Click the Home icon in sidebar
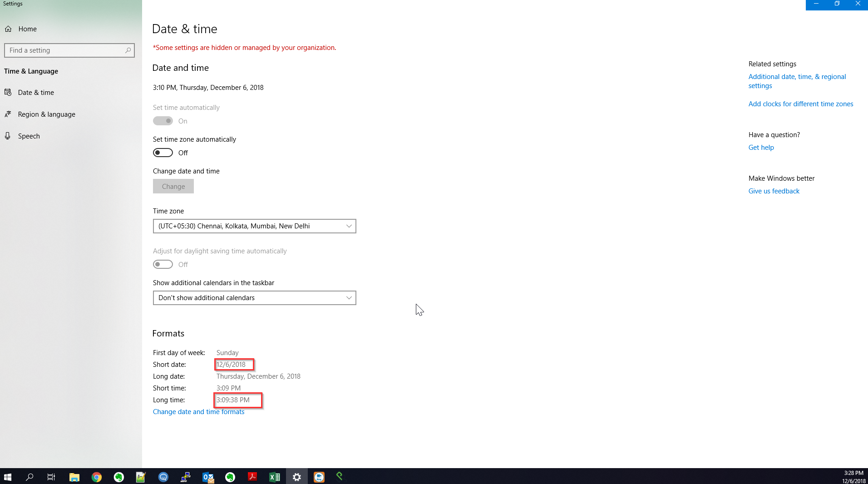868x484 pixels. tap(8, 29)
